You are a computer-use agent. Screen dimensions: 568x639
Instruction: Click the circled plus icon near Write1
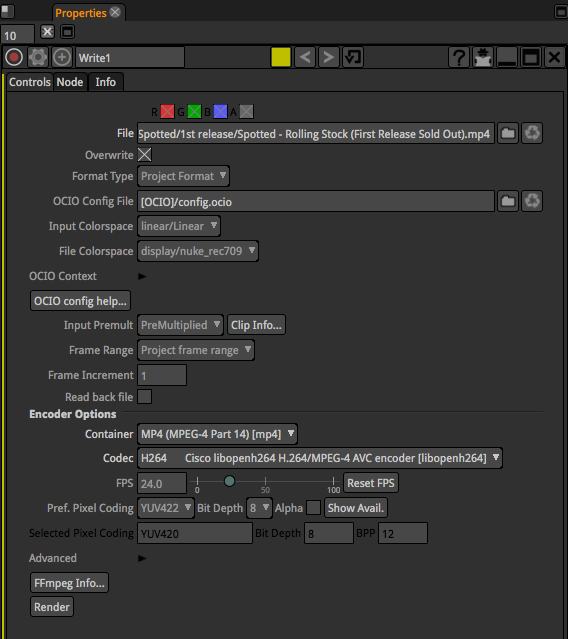(x=62, y=57)
